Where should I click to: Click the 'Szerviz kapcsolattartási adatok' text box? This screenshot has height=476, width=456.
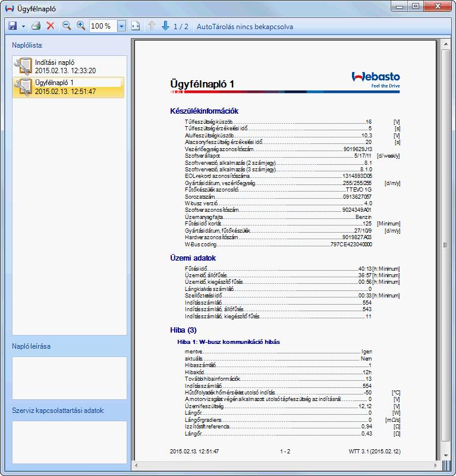point(70,442)
